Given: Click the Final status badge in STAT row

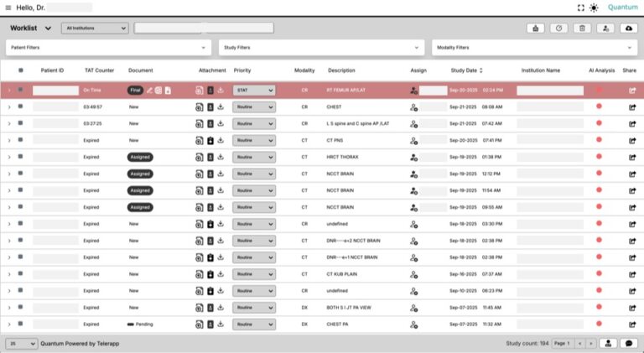Looking at the screenshot, I should [x=135, y=91].
